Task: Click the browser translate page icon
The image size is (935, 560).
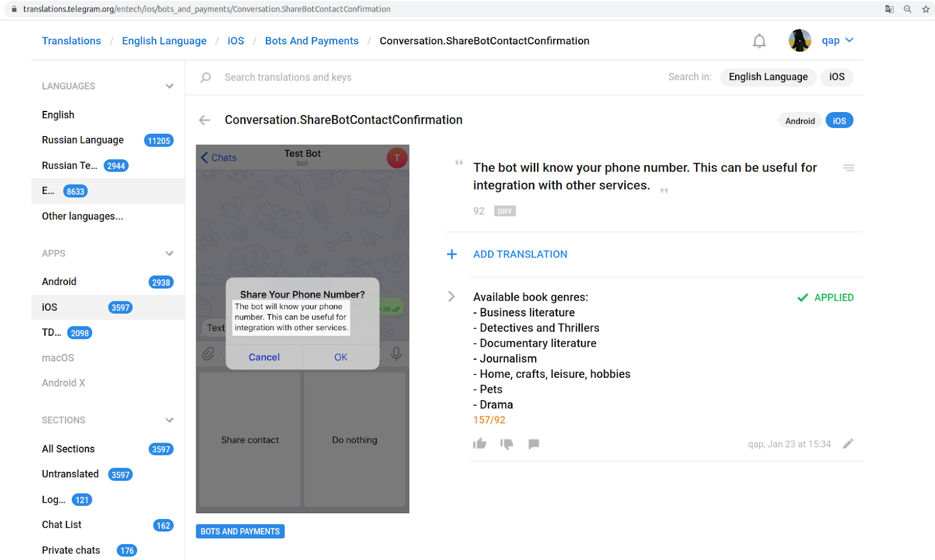Action: (x=889, y=9)
